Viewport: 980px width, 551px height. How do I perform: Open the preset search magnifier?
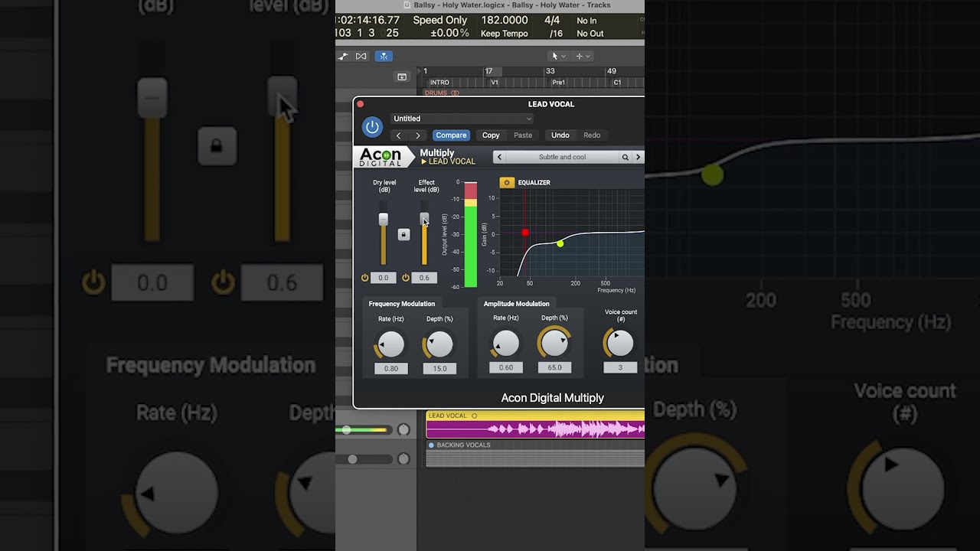(x=626, y=157)
